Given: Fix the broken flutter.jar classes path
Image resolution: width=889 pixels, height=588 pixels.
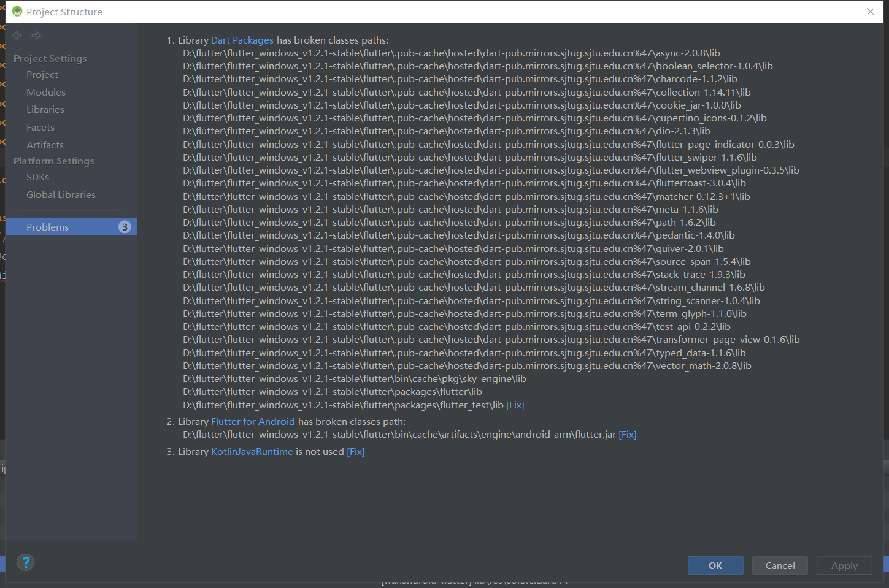Looking at the screenshot, I should 627,434.
